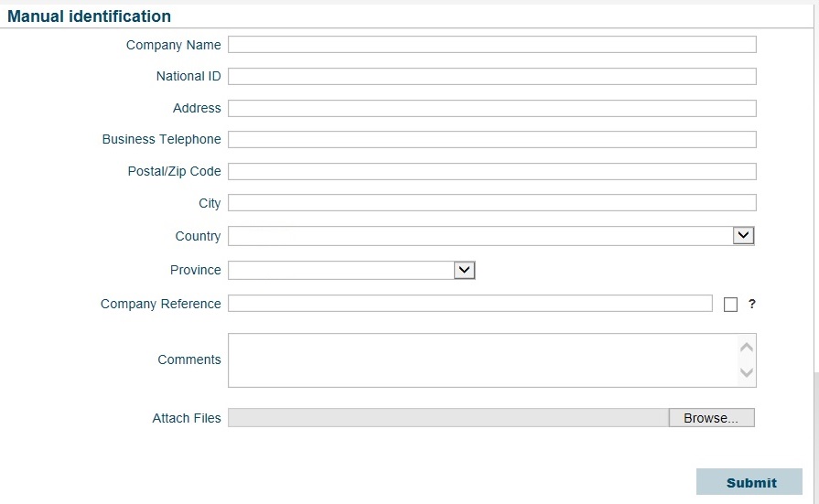Tick the Company Reference checkbox
This screenshot has height=504, width=819.
730,305
